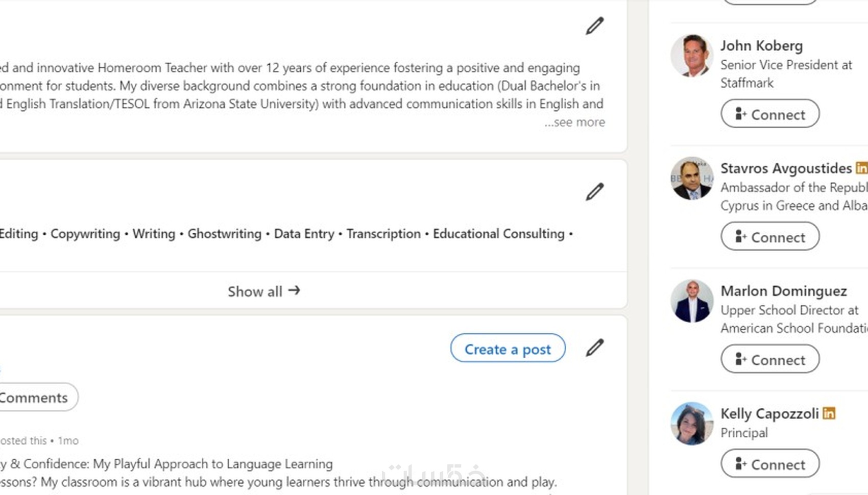Open Kelly Capozzoli's profile photo

coord(692,424)
